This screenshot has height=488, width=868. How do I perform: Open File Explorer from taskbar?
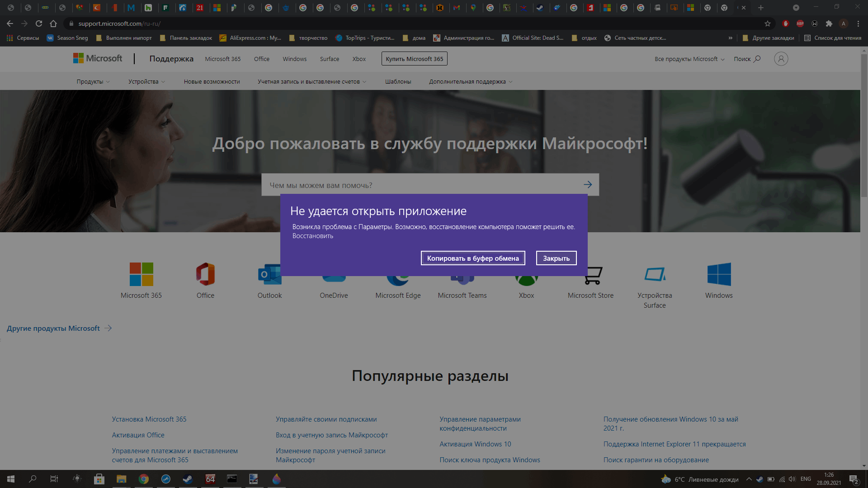(121, 479)
